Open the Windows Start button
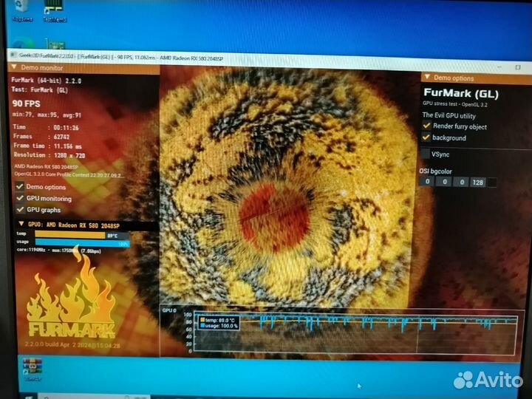 [x=29, y=396]
